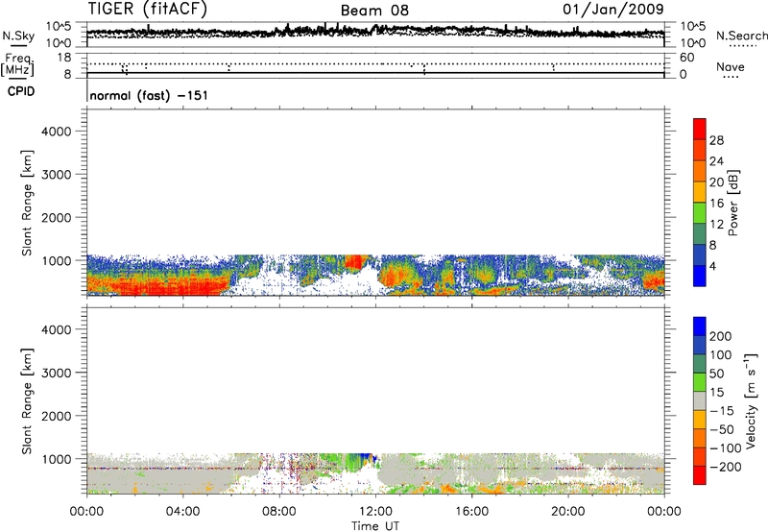Viewport: 768px width, 532px height.
Task: Click the 'N.Search' legend label
Action: pyautogui.click(x=741, y=36)
